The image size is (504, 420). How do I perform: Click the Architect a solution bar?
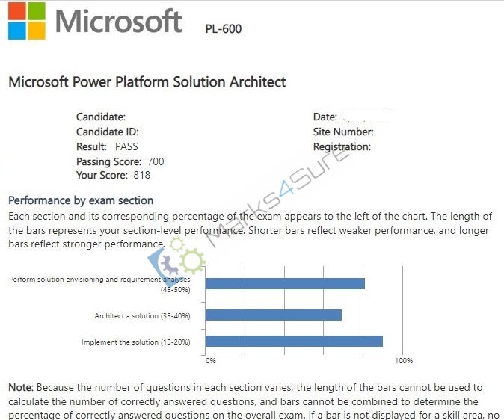[274, 315]
